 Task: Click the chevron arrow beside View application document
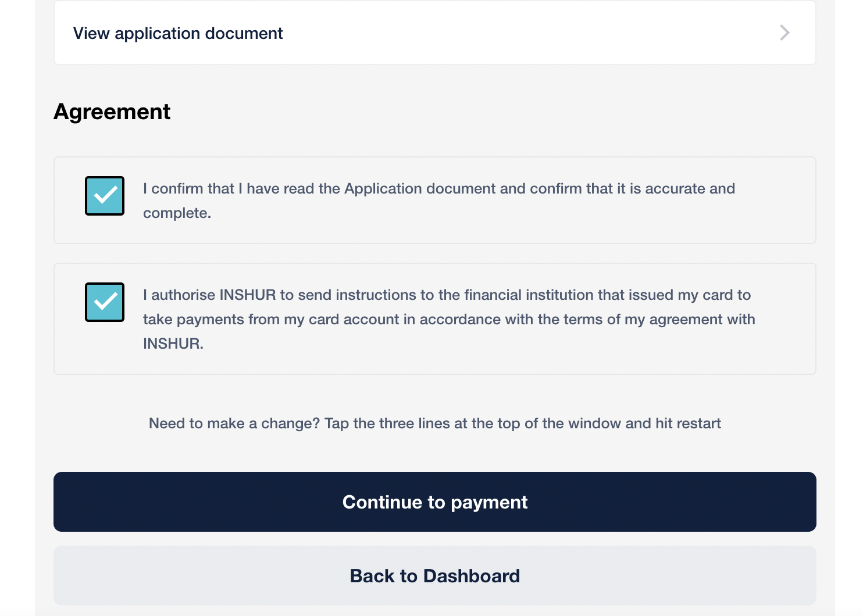[x=784, y=33]
